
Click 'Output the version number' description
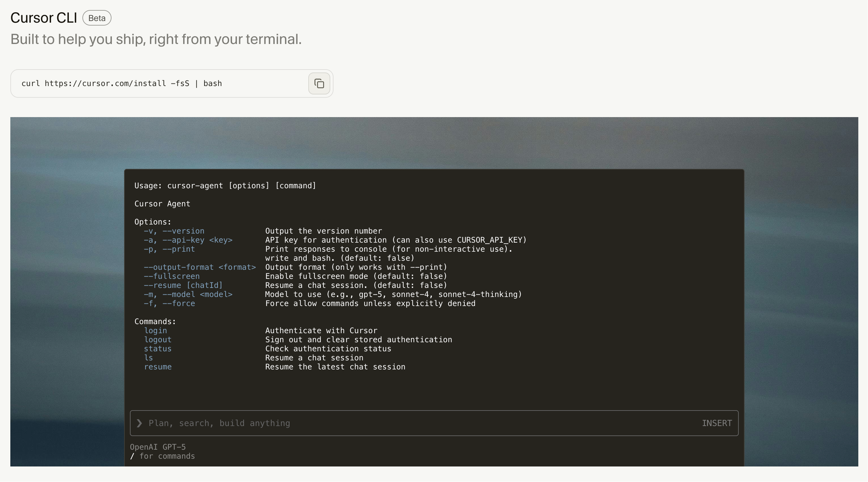323,231
